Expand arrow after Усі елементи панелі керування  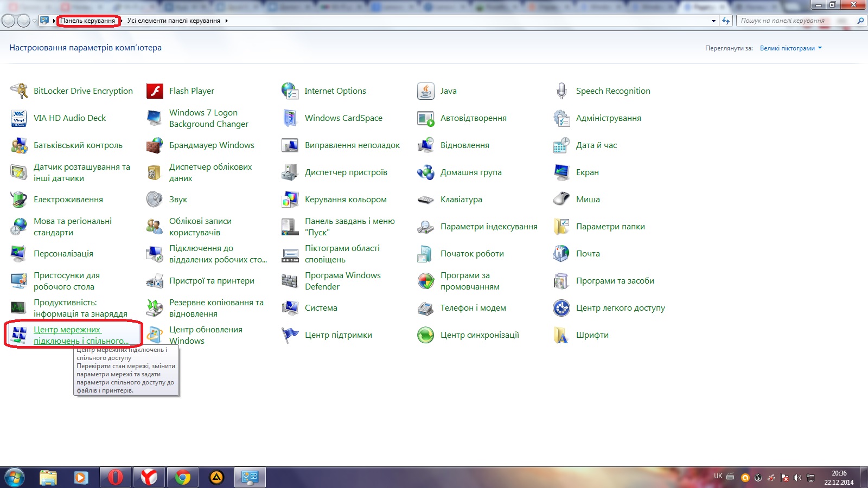point(226,21)
